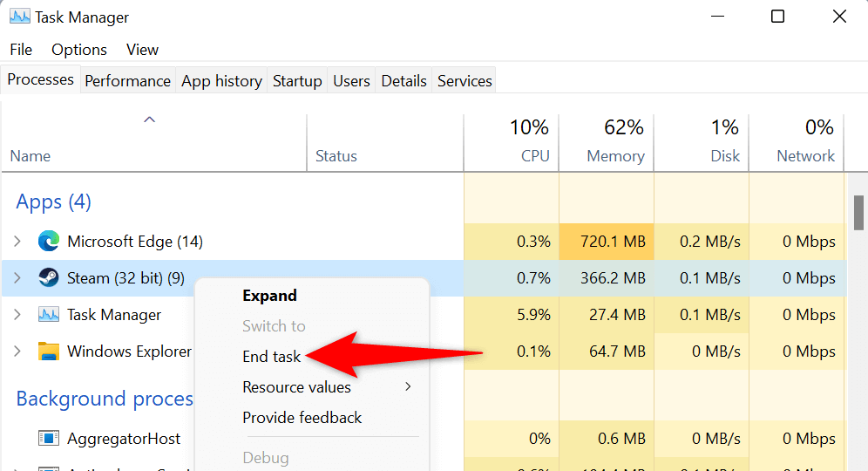
Task: Click the Task Manager title bar icon
Action: 19,17
